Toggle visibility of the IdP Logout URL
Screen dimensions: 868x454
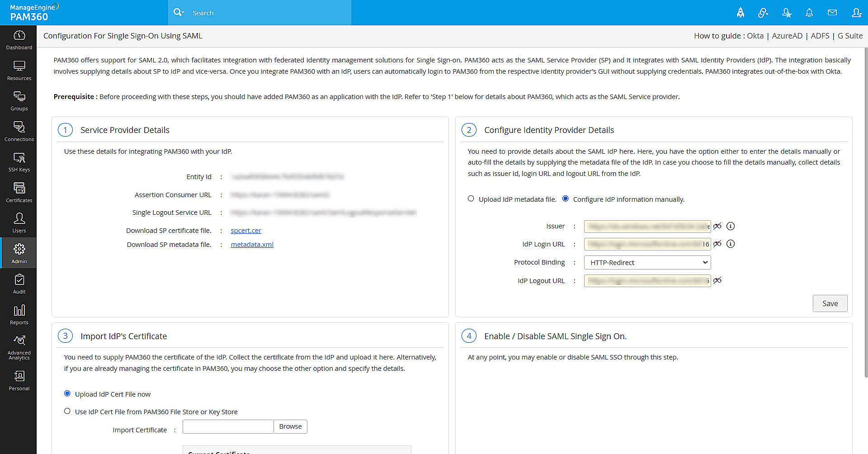click(717, 280)
